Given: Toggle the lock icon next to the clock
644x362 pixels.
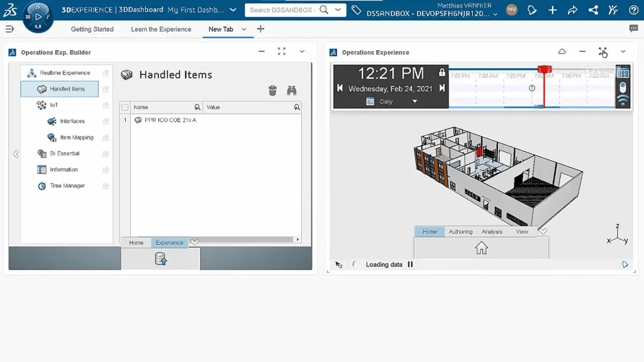Looking at the screenshot, I should 442,73.
